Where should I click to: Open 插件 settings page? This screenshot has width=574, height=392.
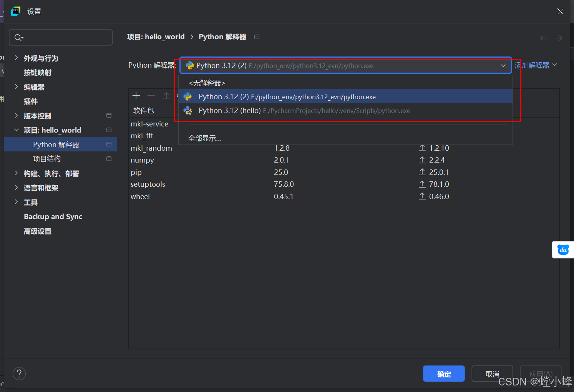tap(31, 101)
